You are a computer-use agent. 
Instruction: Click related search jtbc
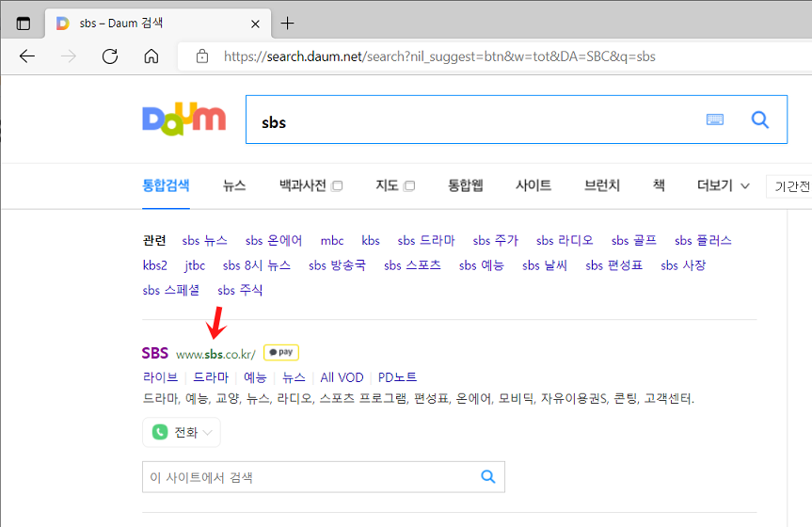click(195, 265)
